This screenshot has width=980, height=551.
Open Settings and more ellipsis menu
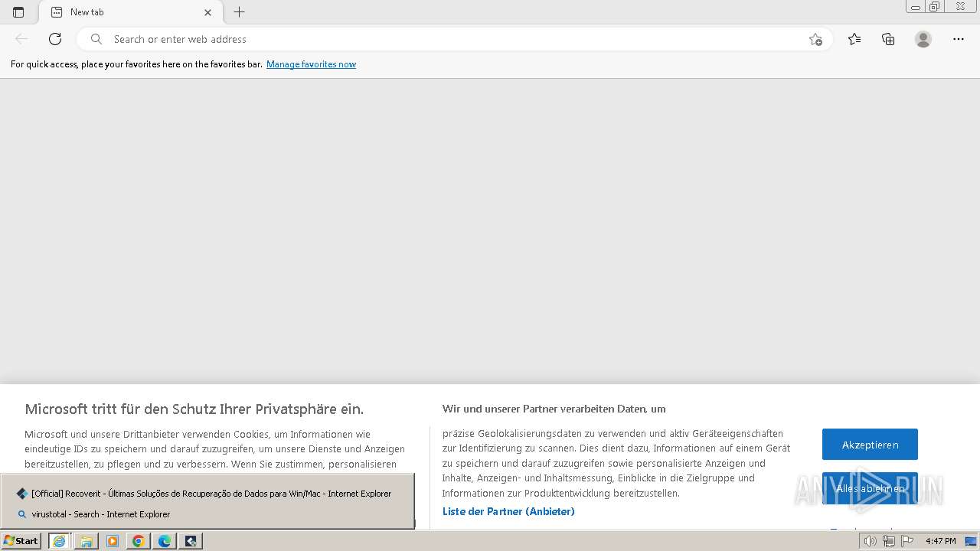(959, 39)
